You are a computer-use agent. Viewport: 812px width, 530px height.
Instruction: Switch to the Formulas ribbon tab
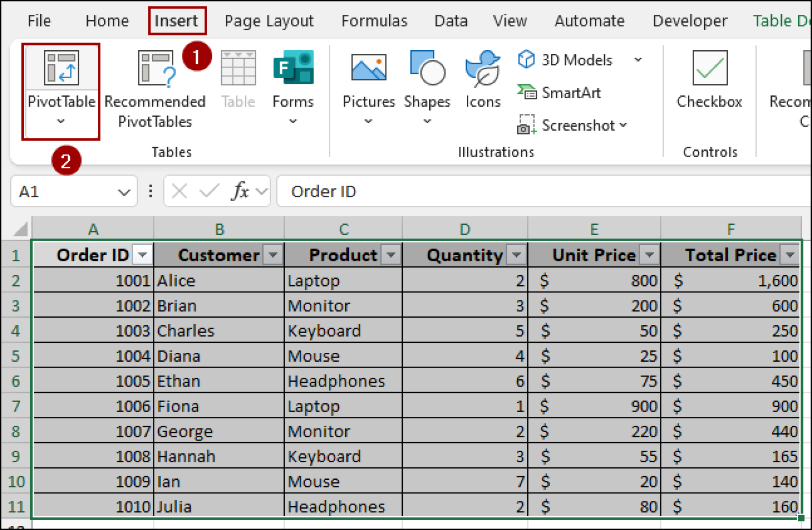pyautogui.click(x=374, y=21)
